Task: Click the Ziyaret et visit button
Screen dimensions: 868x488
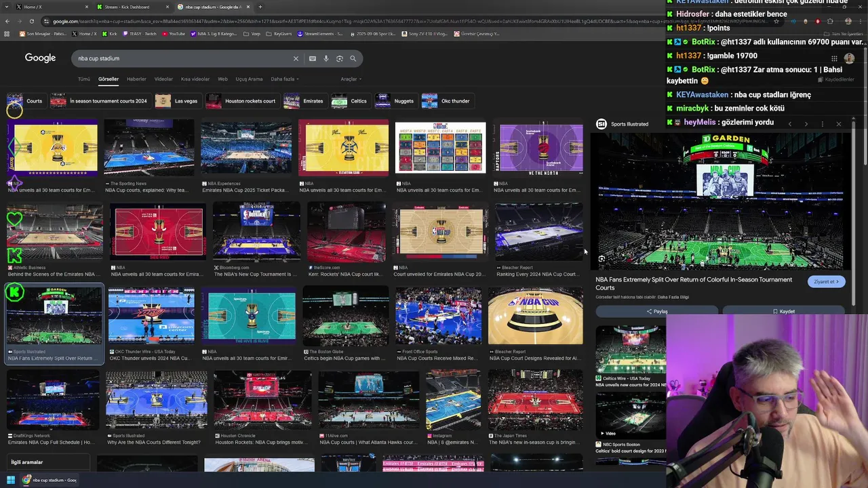Action: 826,281
